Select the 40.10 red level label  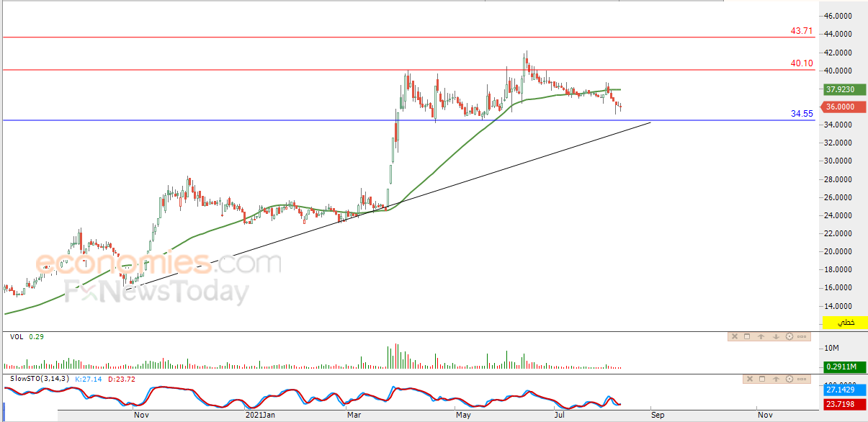[801, 63]
